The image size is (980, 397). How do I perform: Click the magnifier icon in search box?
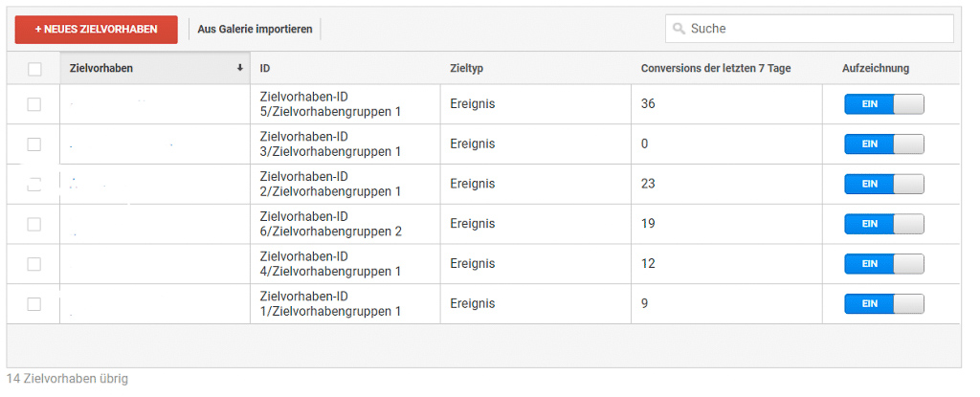[679, 29]
